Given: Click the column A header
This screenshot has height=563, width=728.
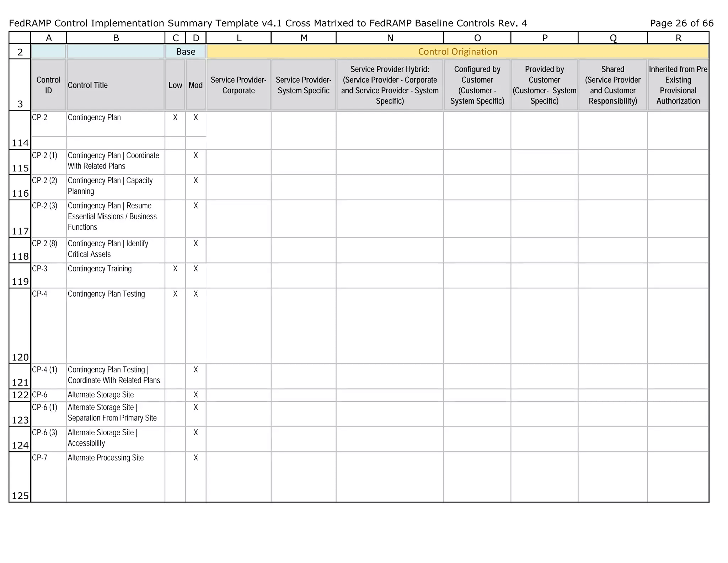Looking at the screenshot, I should (49, 38).
